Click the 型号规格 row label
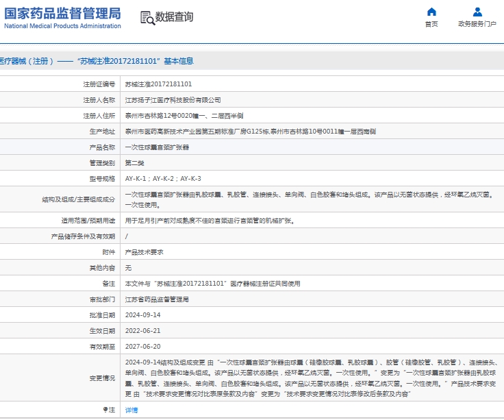The image size is (504, 420). 102,179
